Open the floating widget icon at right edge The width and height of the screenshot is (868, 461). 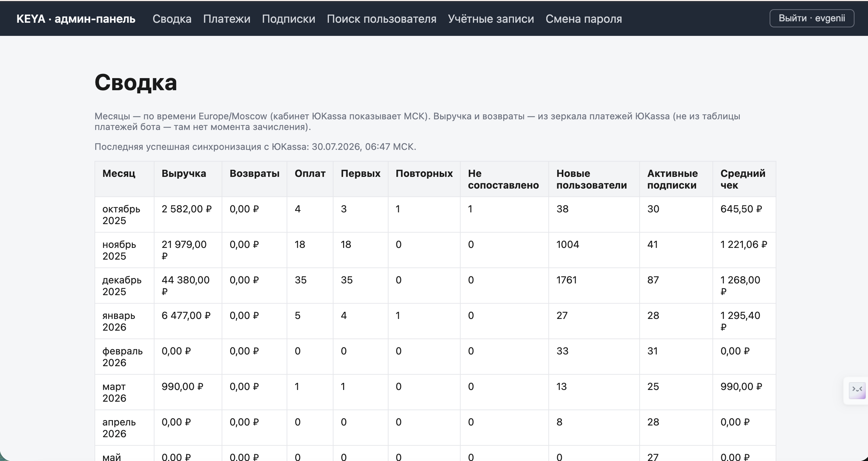tap(857, 390)
